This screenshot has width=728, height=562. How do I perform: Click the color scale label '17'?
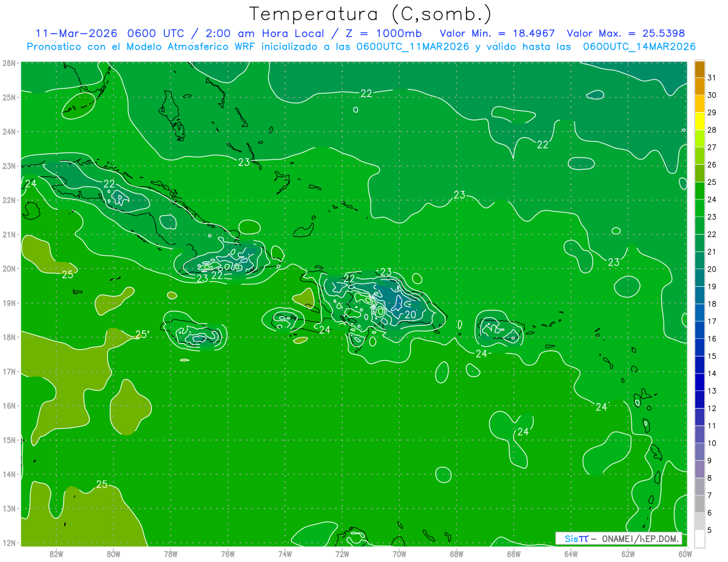pos(712,321)
